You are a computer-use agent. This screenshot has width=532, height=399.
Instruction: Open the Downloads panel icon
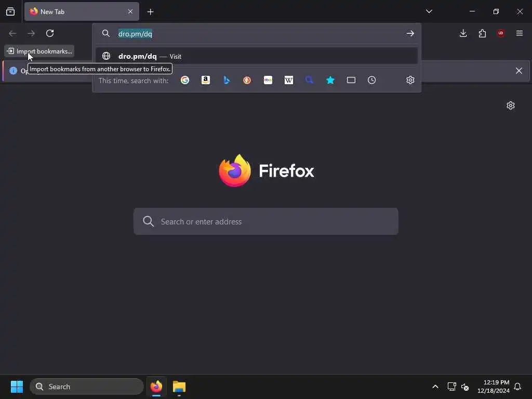[463, 33]
